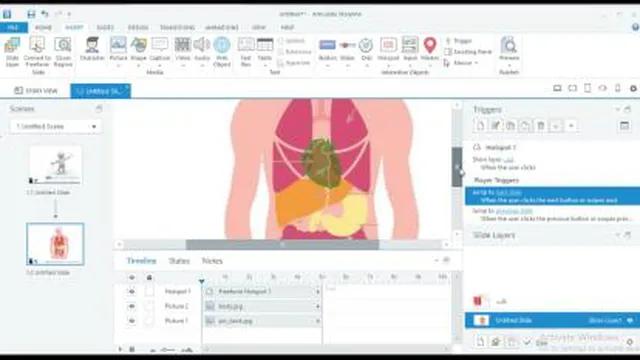Click the next slide link in trigger
Screen dimensions: 640x360
tap(509, 192)
